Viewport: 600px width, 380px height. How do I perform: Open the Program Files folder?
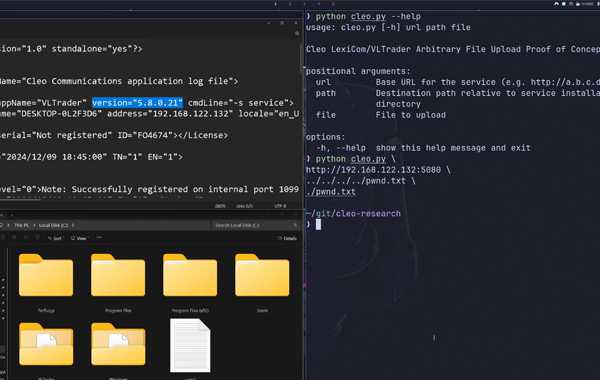pos(118,275)
